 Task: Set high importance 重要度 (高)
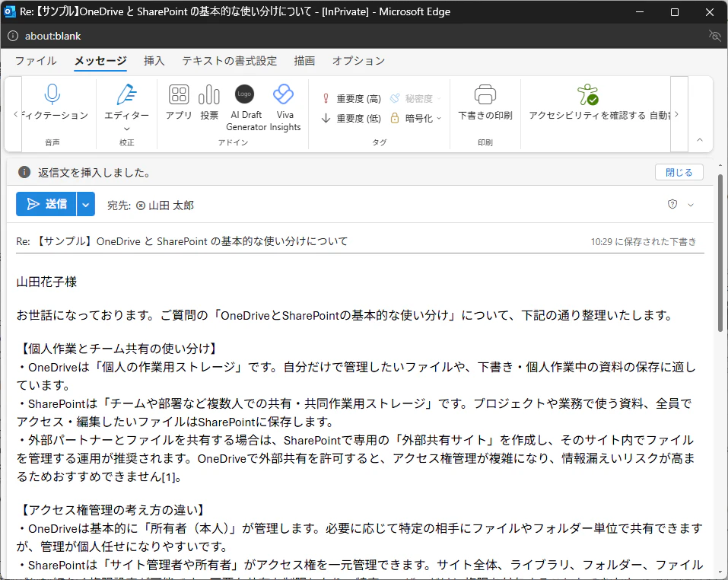point(351,98)
